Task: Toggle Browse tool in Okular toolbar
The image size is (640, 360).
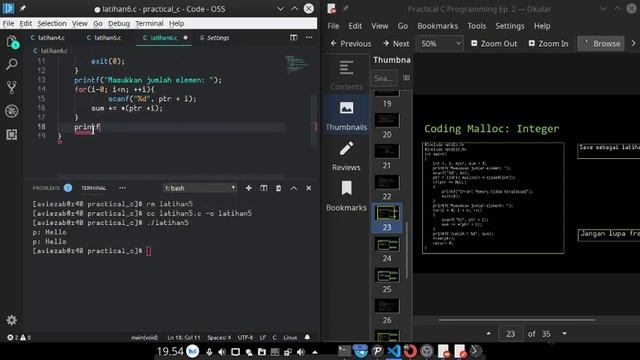Action: point(601,43)
